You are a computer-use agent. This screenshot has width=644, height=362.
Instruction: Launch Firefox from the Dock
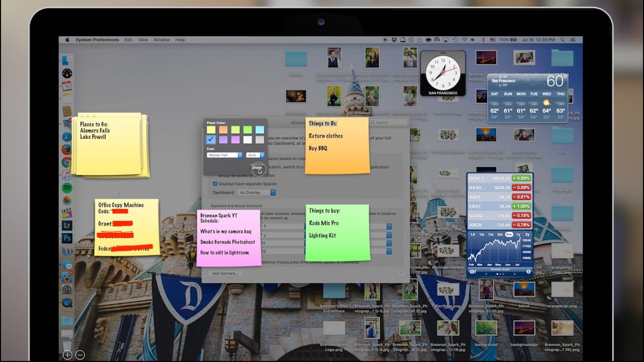point(67,149)
